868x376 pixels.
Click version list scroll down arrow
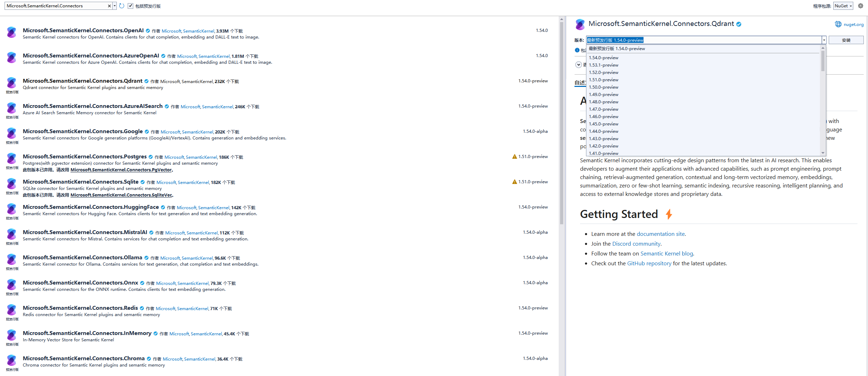tap(823, 153)
